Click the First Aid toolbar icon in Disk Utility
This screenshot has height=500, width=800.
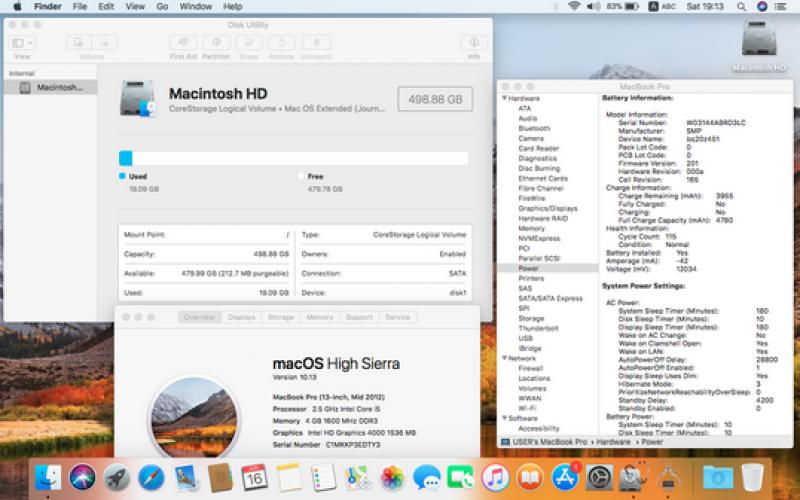click(183, 43)
